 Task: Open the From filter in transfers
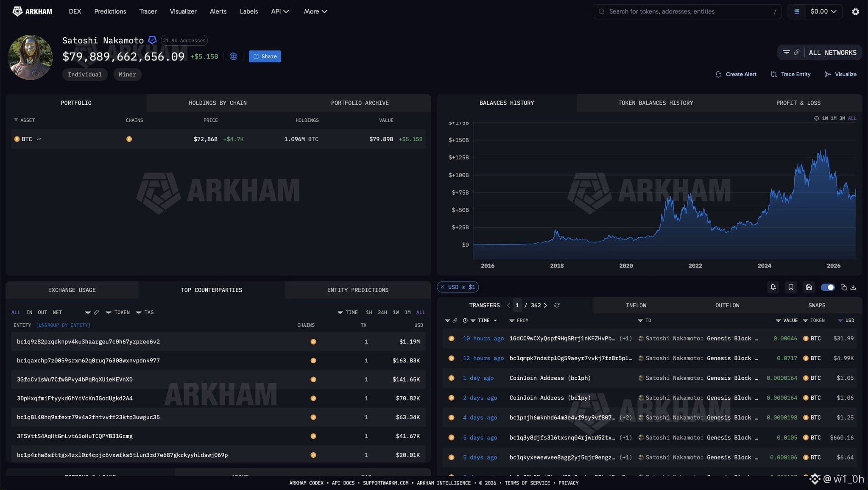(x=519, y=320)
